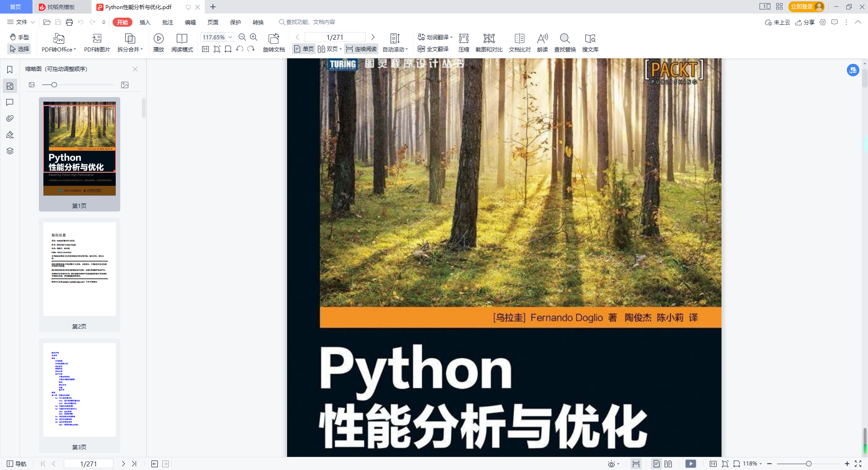Click the thumbnail size slider handle
The image size is (868, 470).
(54, 85)
